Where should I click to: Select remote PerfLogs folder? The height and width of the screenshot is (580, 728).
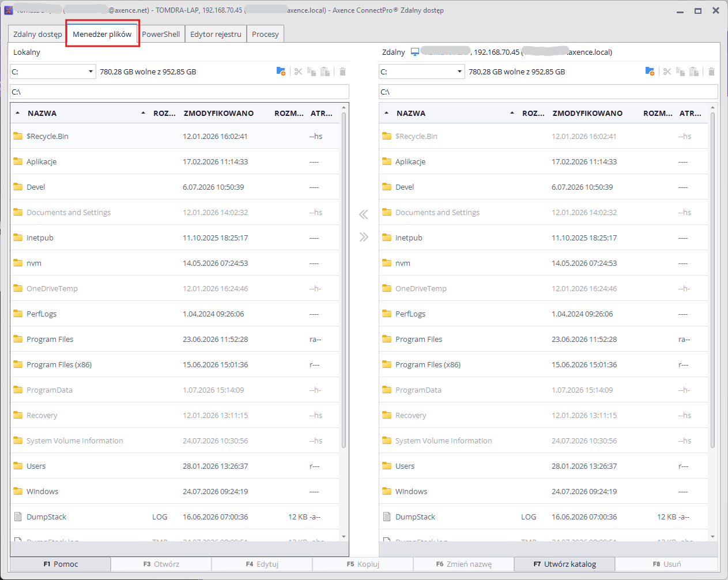click(544, 314)
